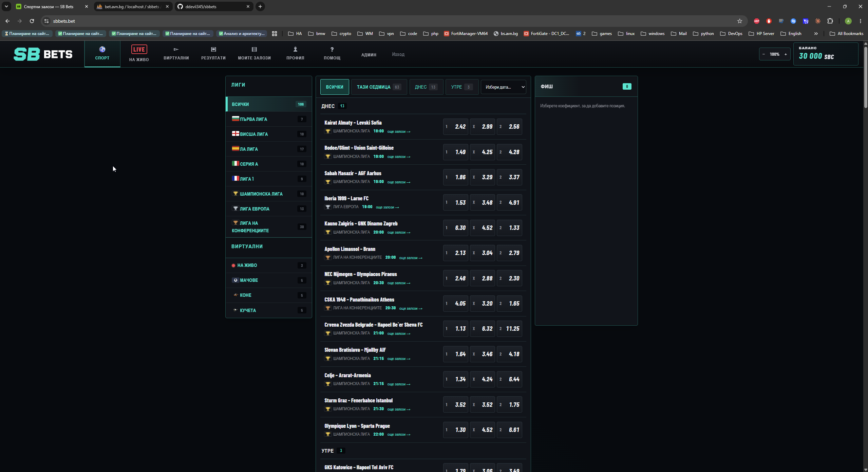Filter by Висша лига English flag
Image resolution: width=868 pixels, height=472 pixels.
(268, 134)
